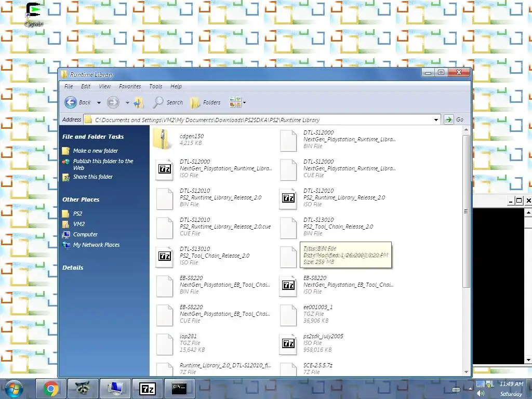Navigate to VM2 in Other Places
Screen dimensions: 532x399
coord(79,224)
